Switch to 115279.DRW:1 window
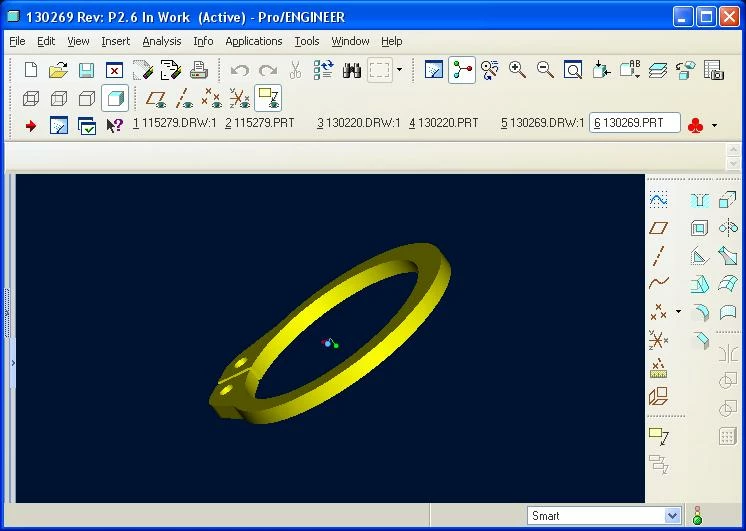The height and width of the screenshot is (531, 746). point(175,123)
